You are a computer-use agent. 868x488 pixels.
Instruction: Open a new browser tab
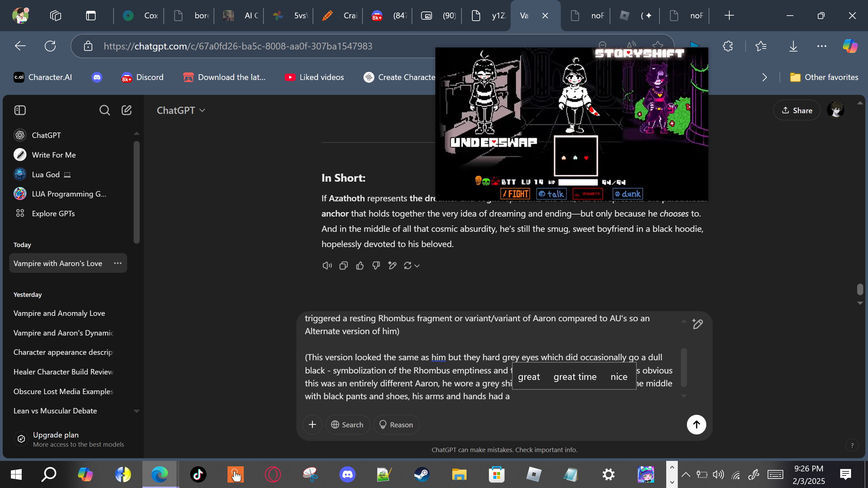click(729, 16)
